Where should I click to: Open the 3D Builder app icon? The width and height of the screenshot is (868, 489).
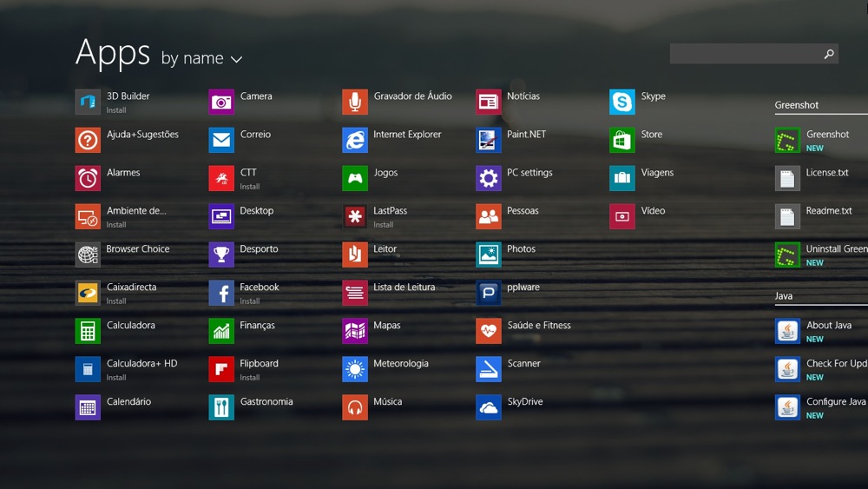coord(88,102)
